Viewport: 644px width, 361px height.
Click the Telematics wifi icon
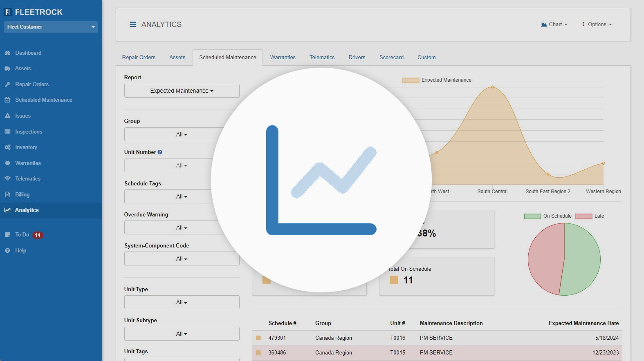point(7,179)
